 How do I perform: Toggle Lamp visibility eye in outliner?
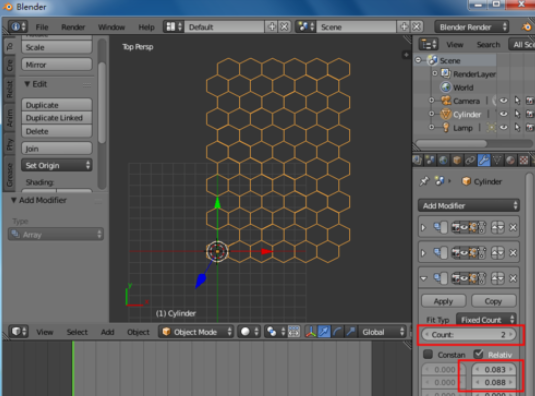coord(504,128)
